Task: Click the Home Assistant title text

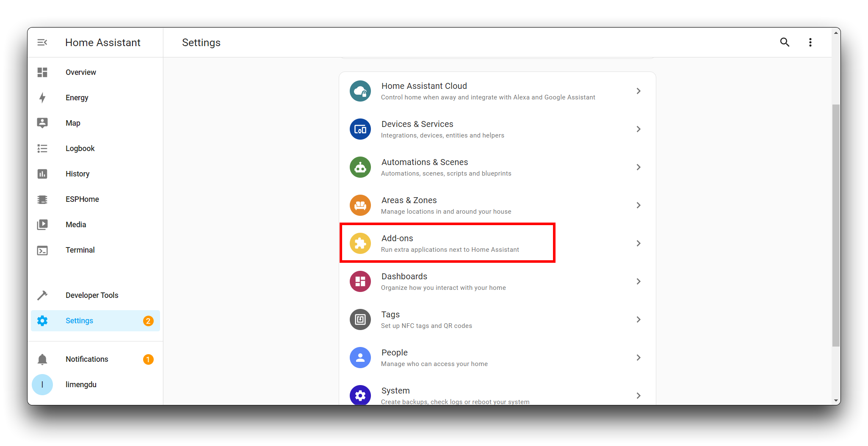Action: 103,43
